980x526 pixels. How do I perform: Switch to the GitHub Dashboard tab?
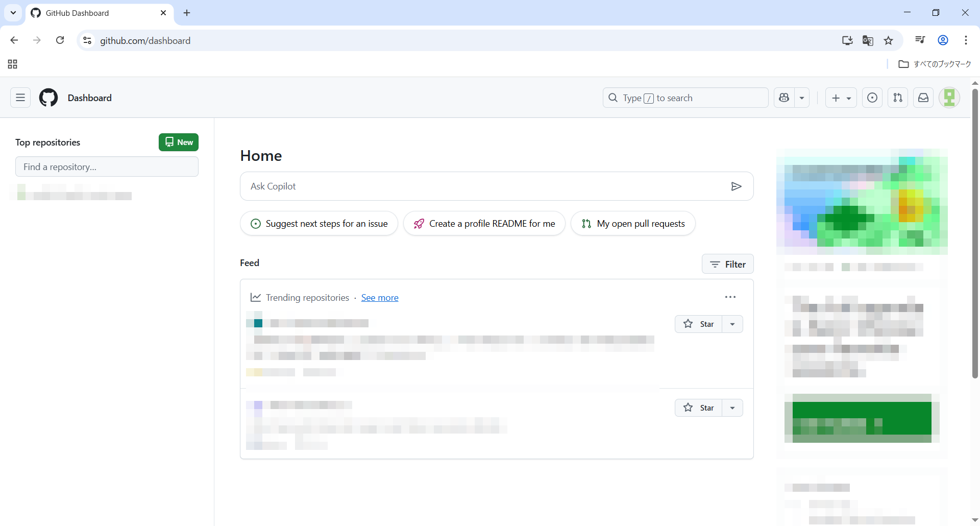[97, 13]
